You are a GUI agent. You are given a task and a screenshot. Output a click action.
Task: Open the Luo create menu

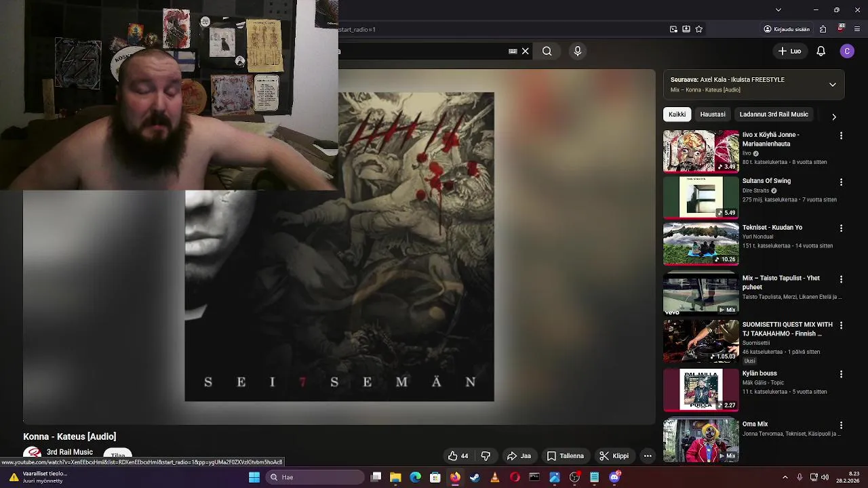[x=790, y=51]
